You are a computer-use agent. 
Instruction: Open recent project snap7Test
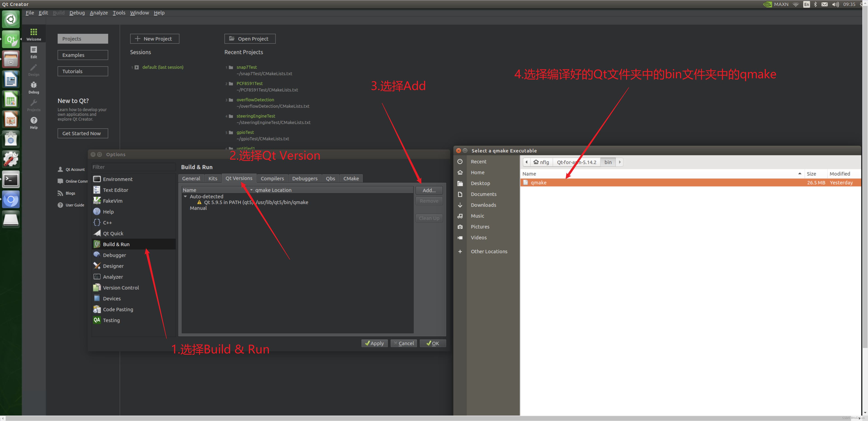click(x=246, y=67)
